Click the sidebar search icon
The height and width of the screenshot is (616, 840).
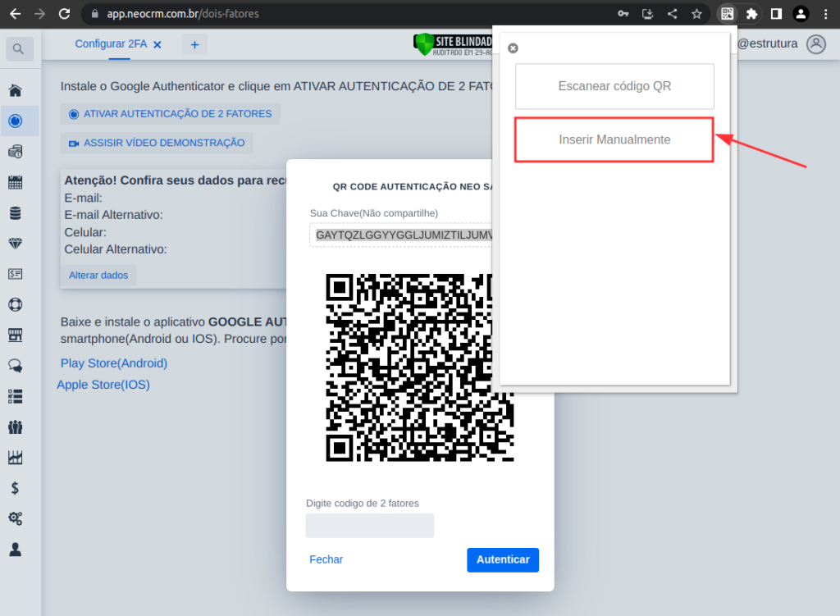(20, 49)
